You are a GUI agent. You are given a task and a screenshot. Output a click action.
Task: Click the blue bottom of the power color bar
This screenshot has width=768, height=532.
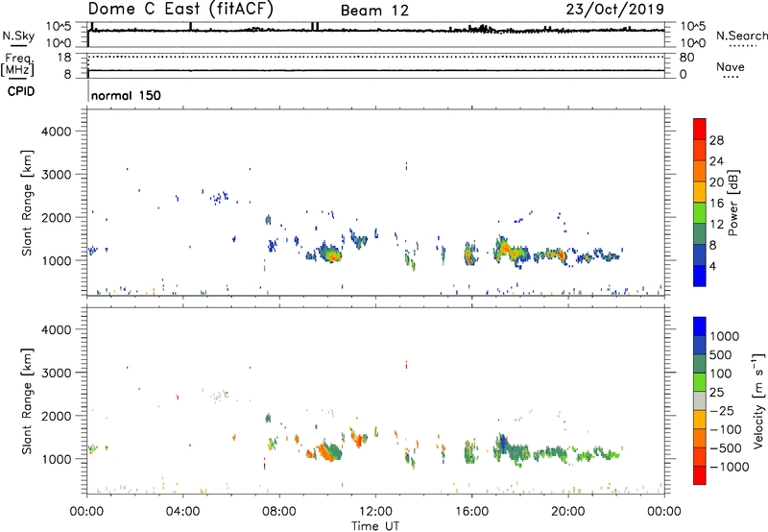pos(700,276)
